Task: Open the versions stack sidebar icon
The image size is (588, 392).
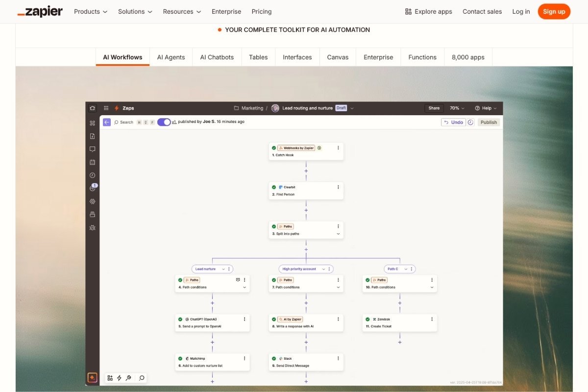Action: pos(92,214)
